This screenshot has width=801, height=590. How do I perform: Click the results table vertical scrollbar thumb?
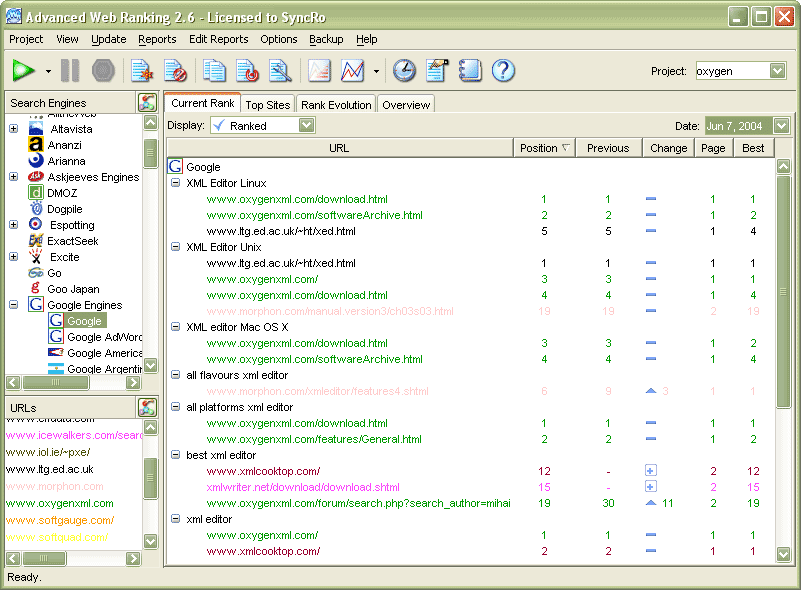click(783, 290)
